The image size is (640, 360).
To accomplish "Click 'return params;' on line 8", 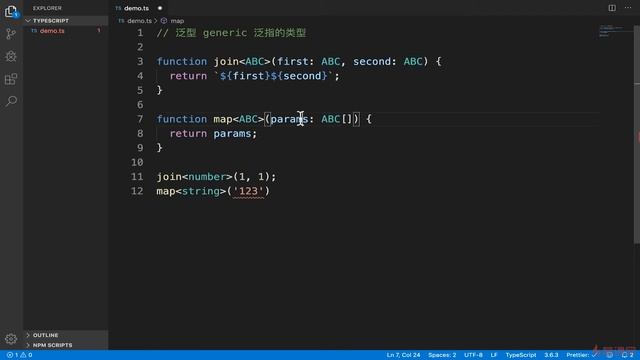I will point(213,133).
